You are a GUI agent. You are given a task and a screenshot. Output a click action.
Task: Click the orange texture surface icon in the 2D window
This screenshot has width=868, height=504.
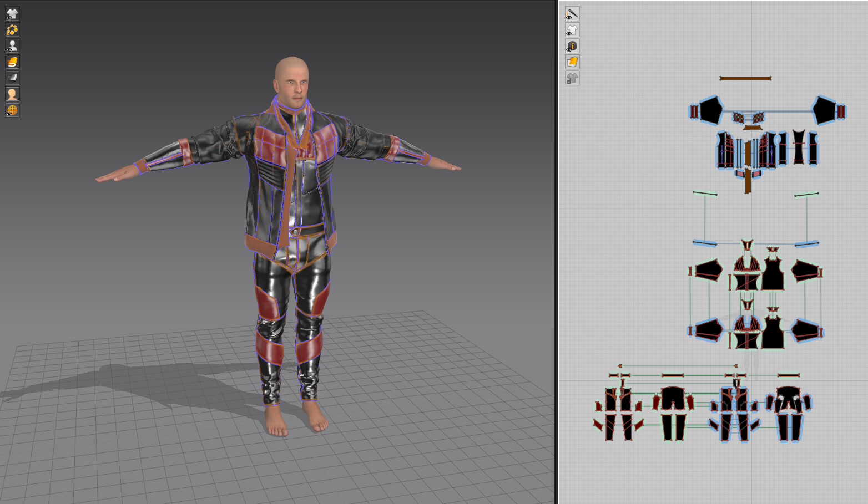click(x=572, y=62)
